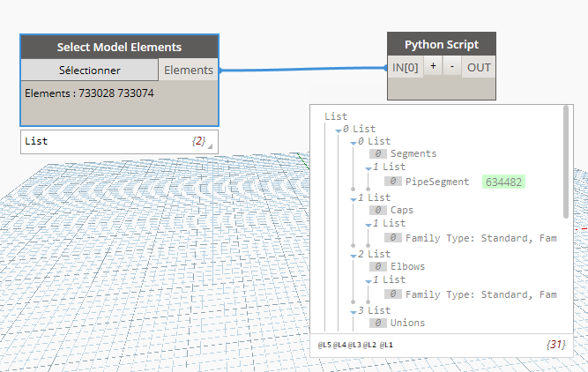Click the Select Model Elements node title

click(119, 47)
